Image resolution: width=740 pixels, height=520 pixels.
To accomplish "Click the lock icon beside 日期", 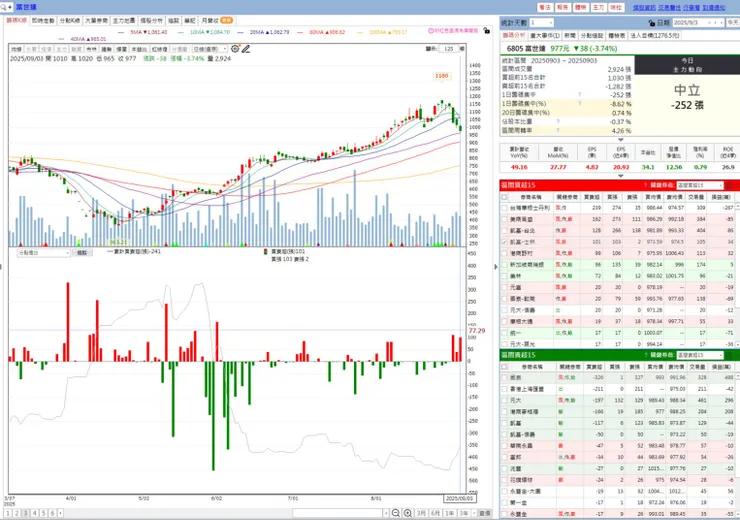I will [x=652, y=23].
